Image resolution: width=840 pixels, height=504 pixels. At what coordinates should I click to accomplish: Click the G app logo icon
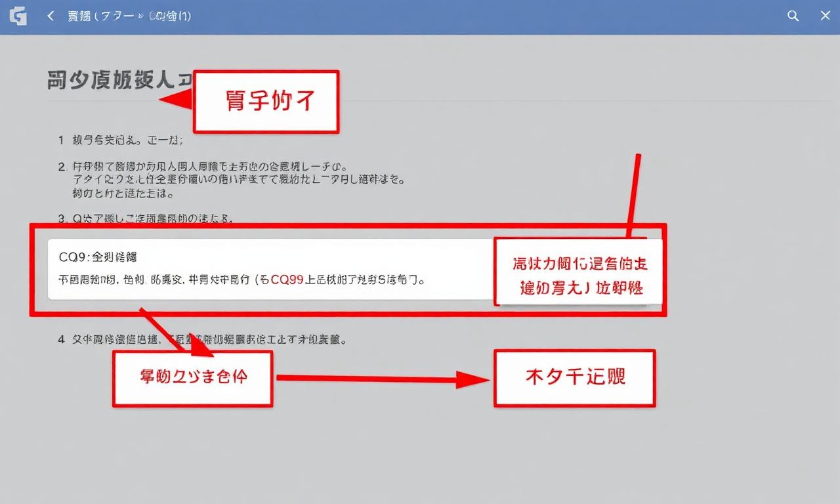click(x=18, y=16)
